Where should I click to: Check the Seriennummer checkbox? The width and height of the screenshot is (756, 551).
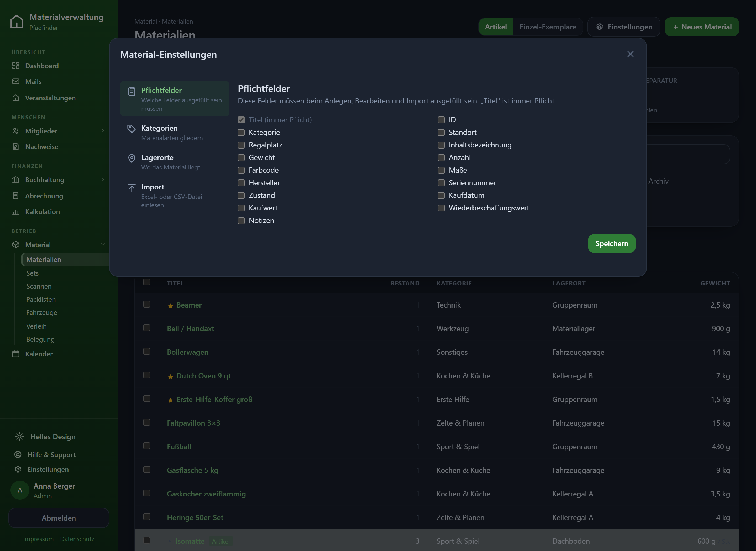(441, 183)
